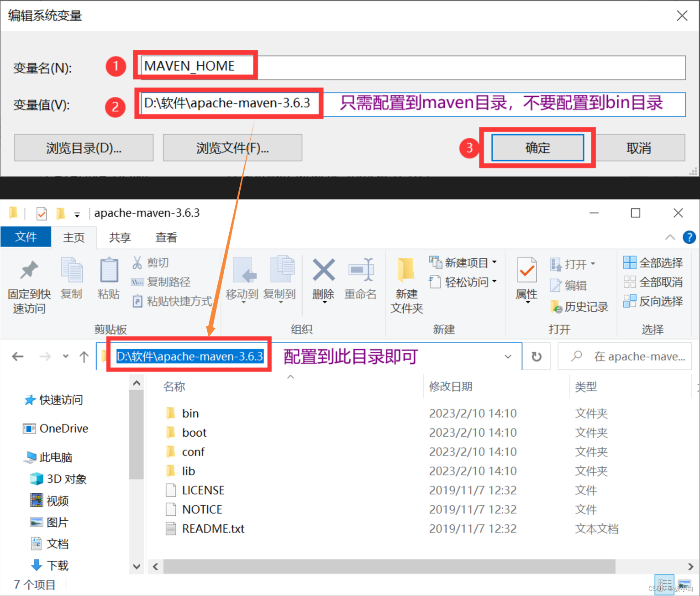The height and width of the screenshot is (596, 700).
Task: Sort by Name (名称) column header
Action: coord(174,387)
